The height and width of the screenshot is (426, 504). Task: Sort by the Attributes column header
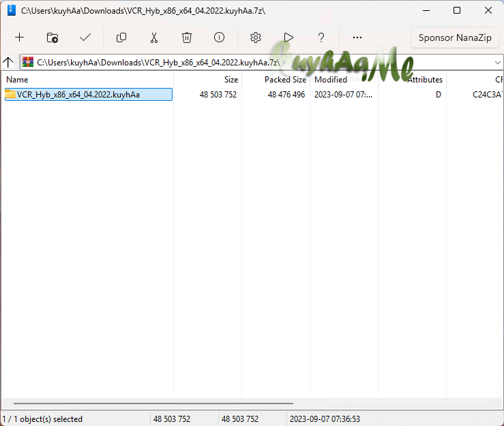(413, 80)
